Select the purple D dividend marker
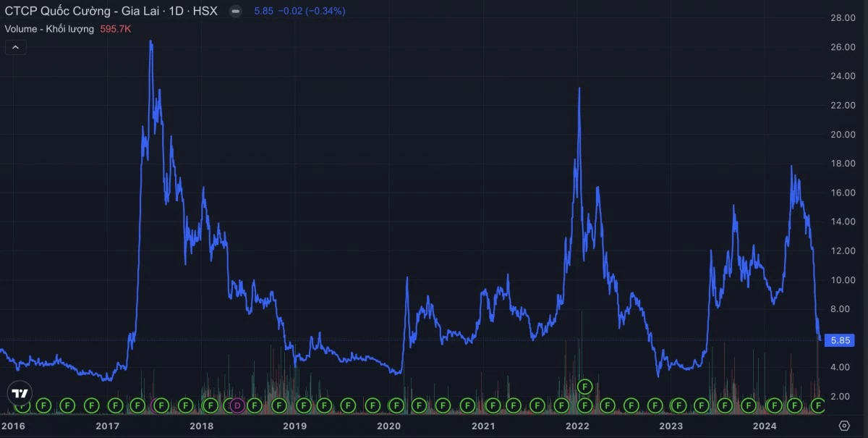Image resolution: width=868 pixels, height=438 pixels. [237, 405]
